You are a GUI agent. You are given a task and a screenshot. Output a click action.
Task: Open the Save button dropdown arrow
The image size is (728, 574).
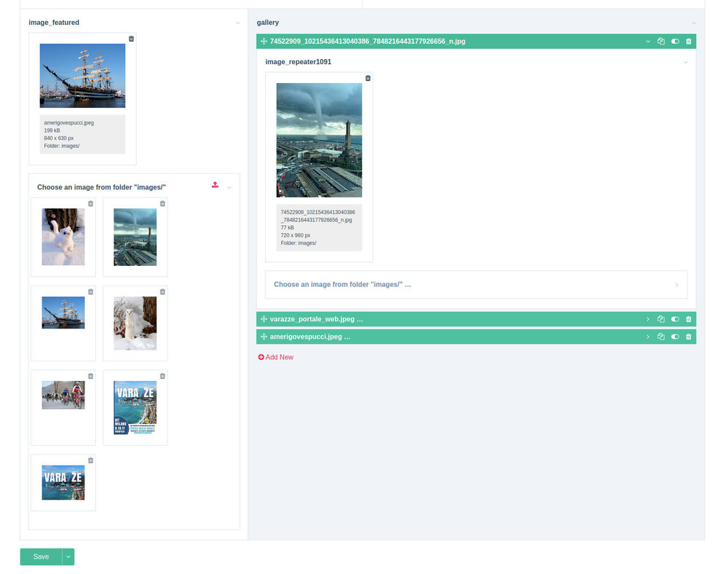point(68,557)
